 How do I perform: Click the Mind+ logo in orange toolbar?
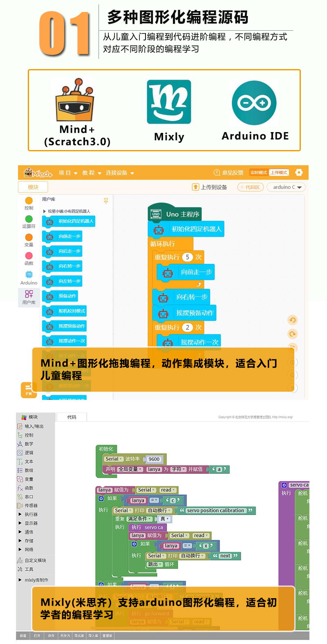click(x=38, y=173)
